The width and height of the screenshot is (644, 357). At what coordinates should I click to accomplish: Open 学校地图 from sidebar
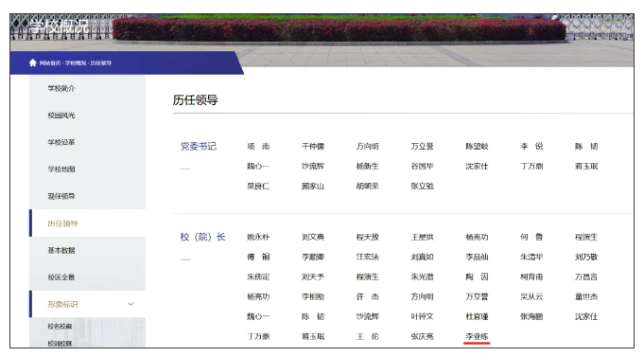[61, 170]
